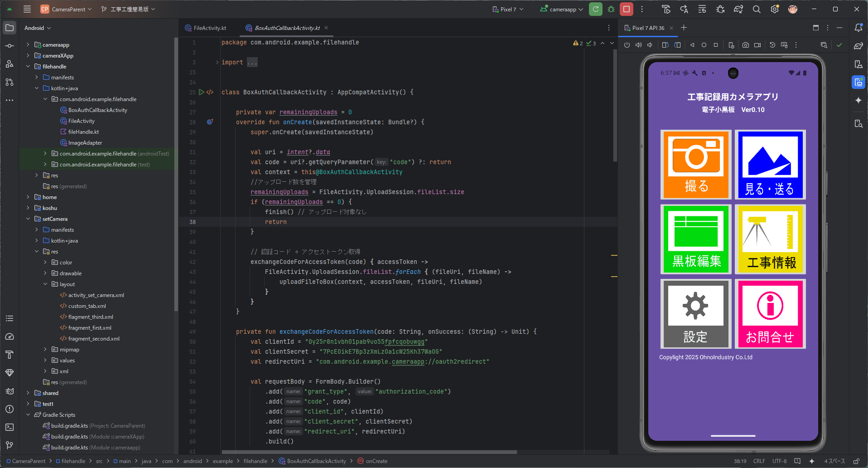This screenshot has width=868, height=468.
Task: Open the Android project view dropdown
Action: point(38,28)
